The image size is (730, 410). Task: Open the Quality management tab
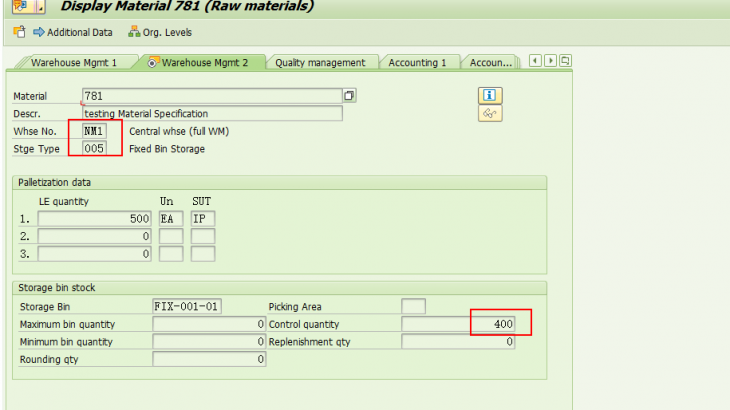[320, 62]
